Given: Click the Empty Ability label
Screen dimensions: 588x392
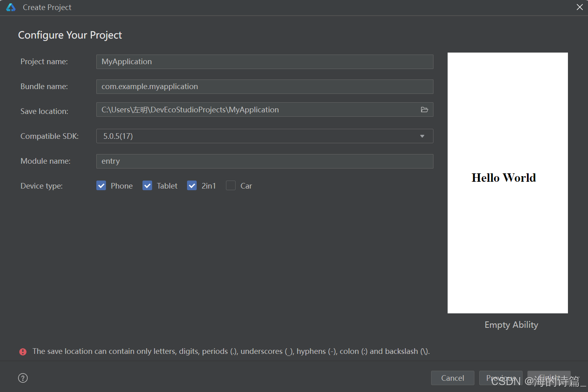Looking at the screenshot, I should coord(511,325).
